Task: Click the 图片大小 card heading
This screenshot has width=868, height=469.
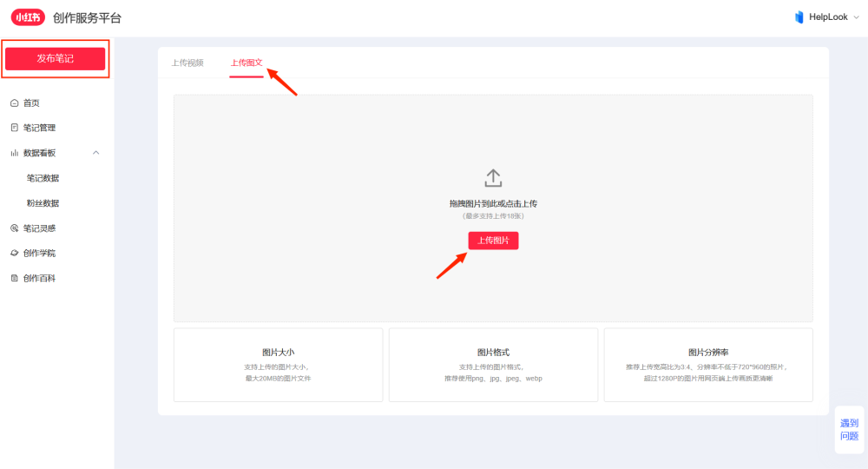Action: 278,352
